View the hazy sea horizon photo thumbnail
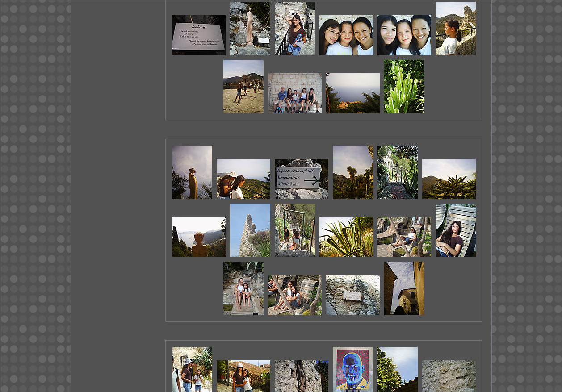This screenshot has height=392, width=562. [352, 93]
